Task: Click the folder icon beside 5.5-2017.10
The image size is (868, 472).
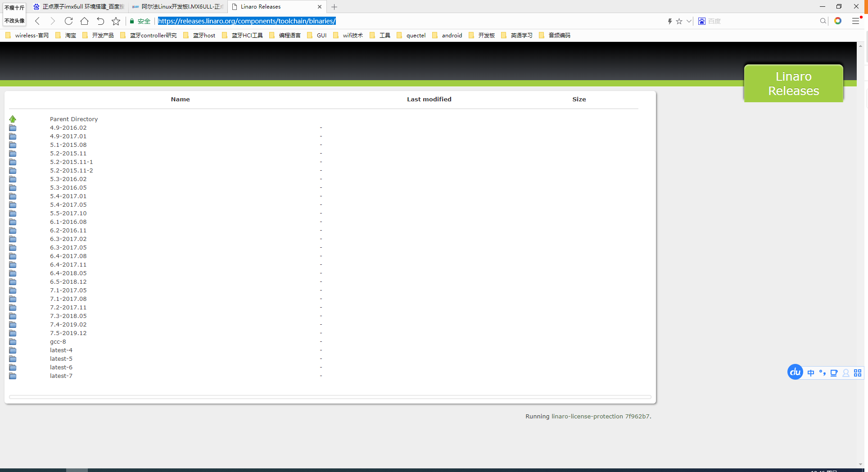Action: point(13,213)
